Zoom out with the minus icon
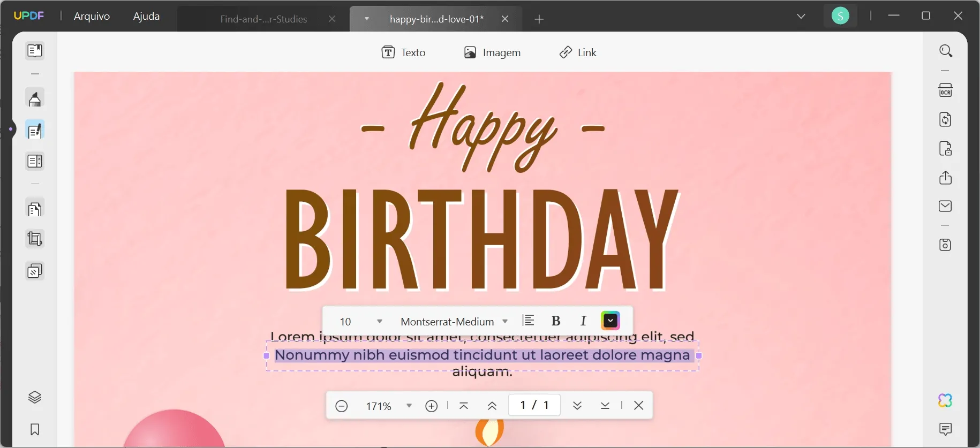Screen dimensions: 980x448 pos(342,406)
